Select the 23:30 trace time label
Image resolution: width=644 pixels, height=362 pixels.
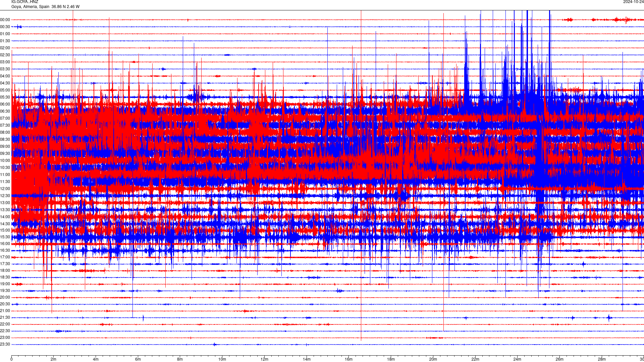5,344
